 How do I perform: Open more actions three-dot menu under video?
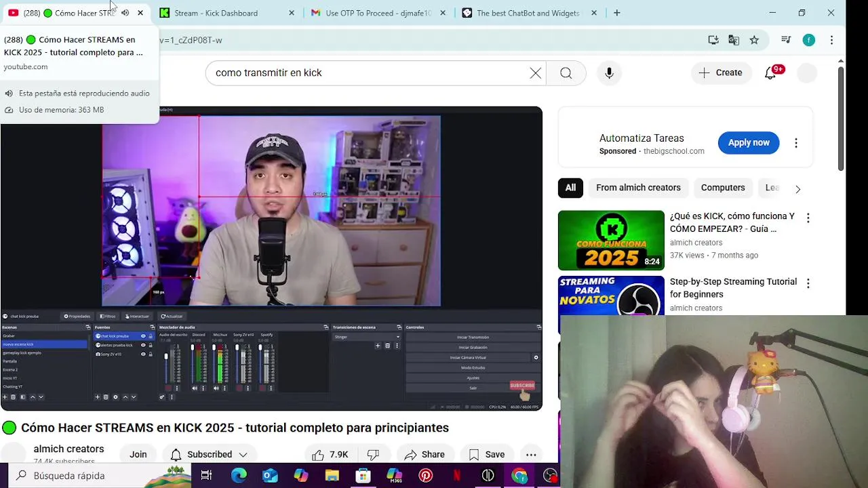click(531, 455)
